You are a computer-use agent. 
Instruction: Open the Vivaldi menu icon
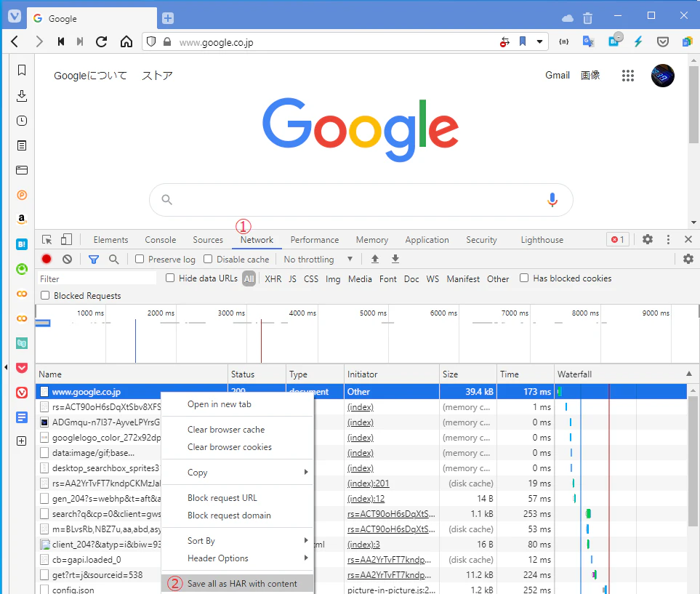click(15, 17)
